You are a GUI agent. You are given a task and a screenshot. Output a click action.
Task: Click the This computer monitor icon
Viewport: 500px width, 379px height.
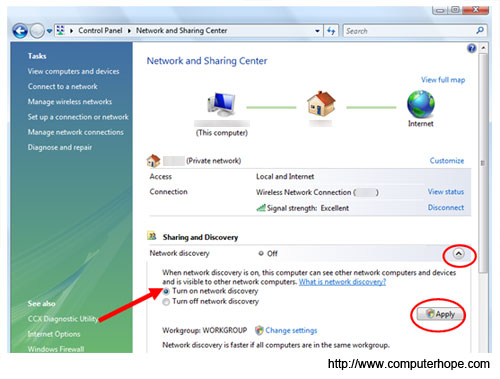pyautogui.click(x=221, y=104)
